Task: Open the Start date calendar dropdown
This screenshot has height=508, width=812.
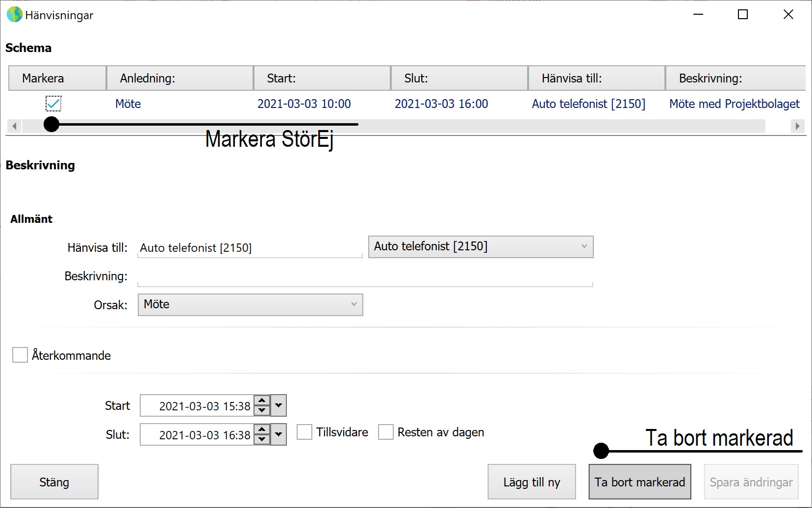Action: (x=279, y=405)
